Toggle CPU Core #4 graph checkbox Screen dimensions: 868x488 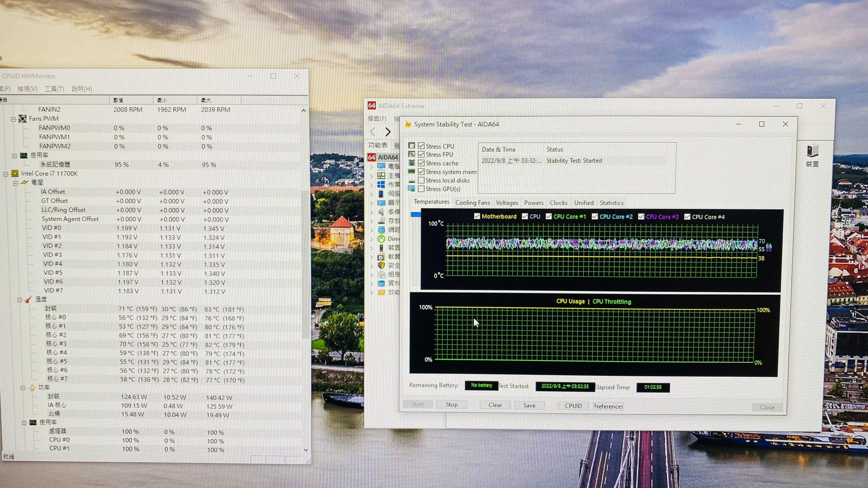pyautogui.click(x=687, y=216)
